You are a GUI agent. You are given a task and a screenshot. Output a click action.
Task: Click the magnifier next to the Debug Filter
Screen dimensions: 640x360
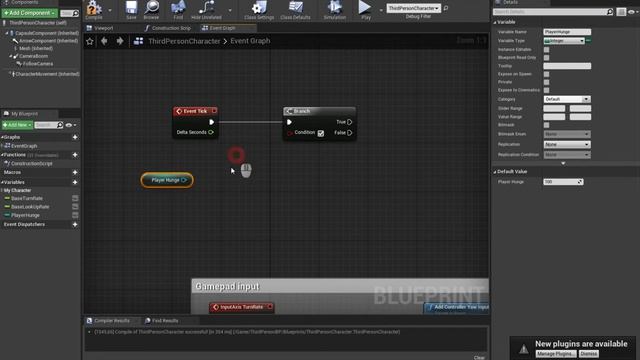pos(446,8)
